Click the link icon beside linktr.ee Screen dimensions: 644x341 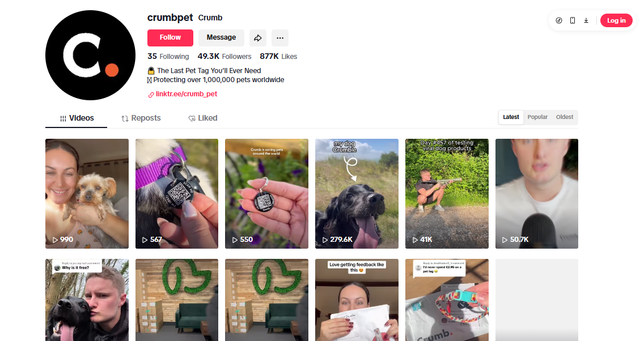pos(151,95)
